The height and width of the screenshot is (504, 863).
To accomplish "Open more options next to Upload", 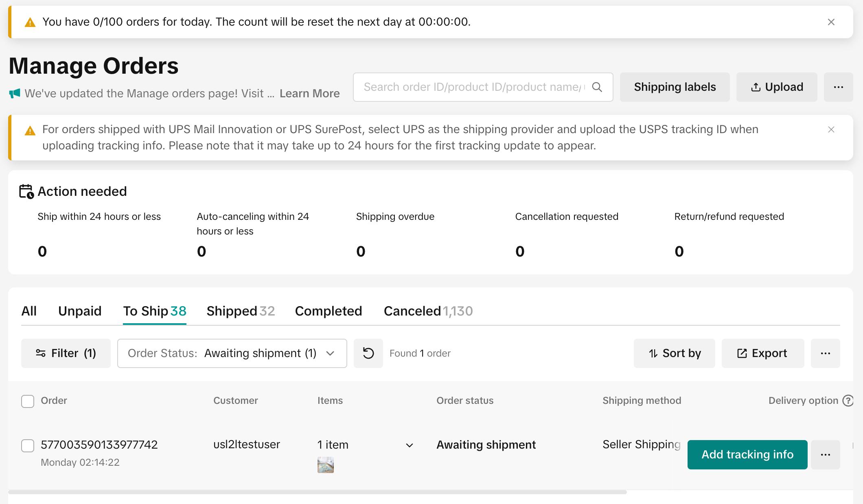I will click(x=838, y=87).
